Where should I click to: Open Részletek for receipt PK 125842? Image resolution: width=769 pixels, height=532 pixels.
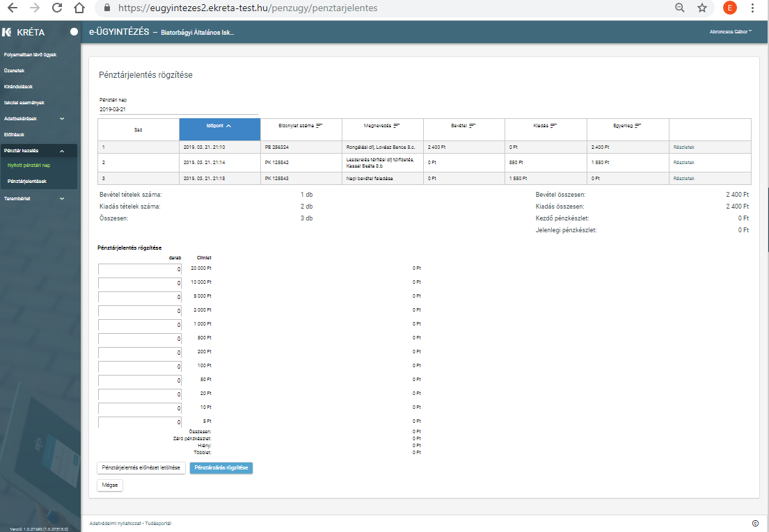click(684, 163)
